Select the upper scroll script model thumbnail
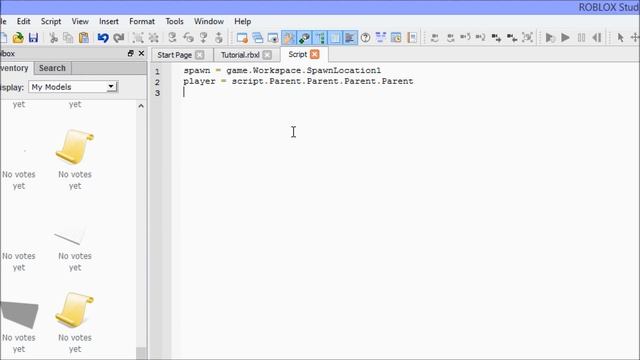 [75, 147]
